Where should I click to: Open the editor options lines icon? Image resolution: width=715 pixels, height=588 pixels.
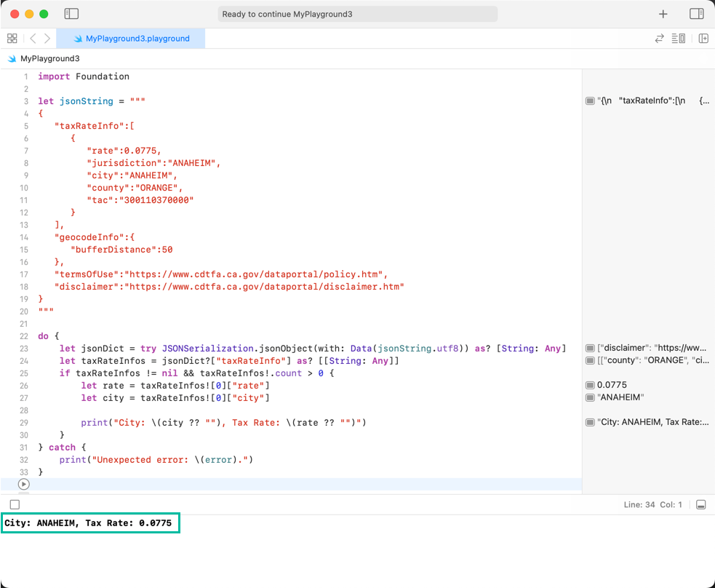[x=679, y=39]
